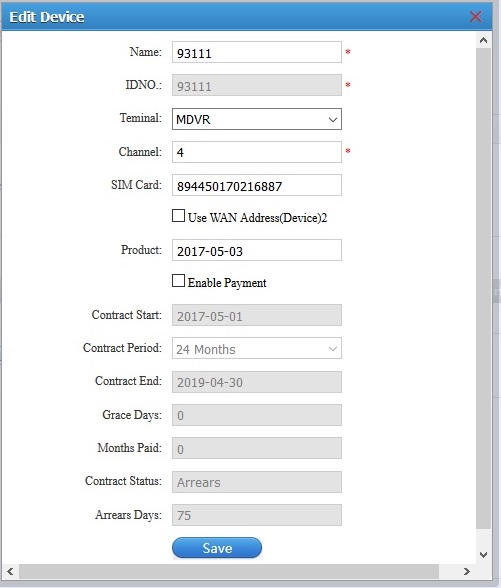Image resolution: width=501 pixels, height=588 pixels.
Task: Tick the Enable Payment checkbox
Action: [178, 281]
